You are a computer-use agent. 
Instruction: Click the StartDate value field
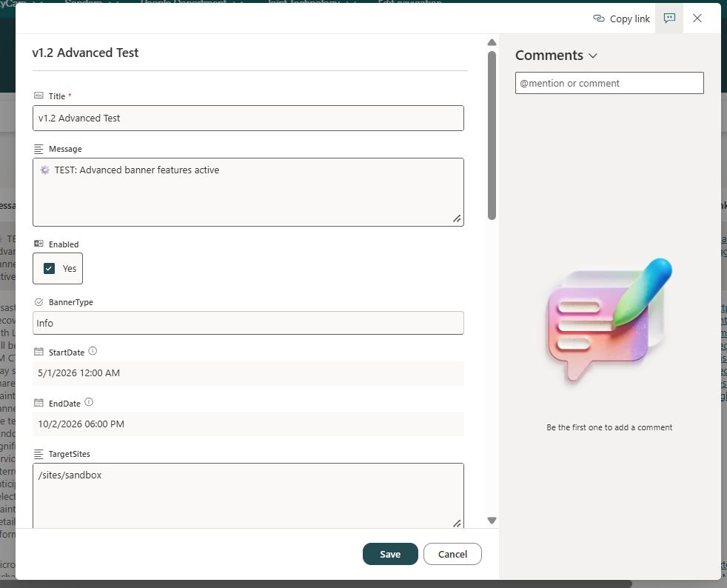[x=248, y=372]
